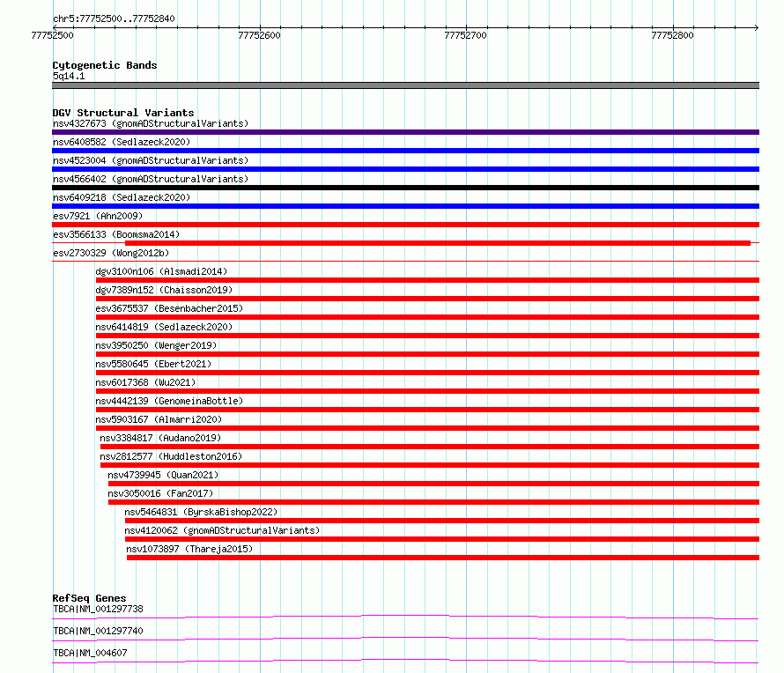
Task: Click nsv2812577 (Huddleston2016) label
Action: [x=171, y=456]
